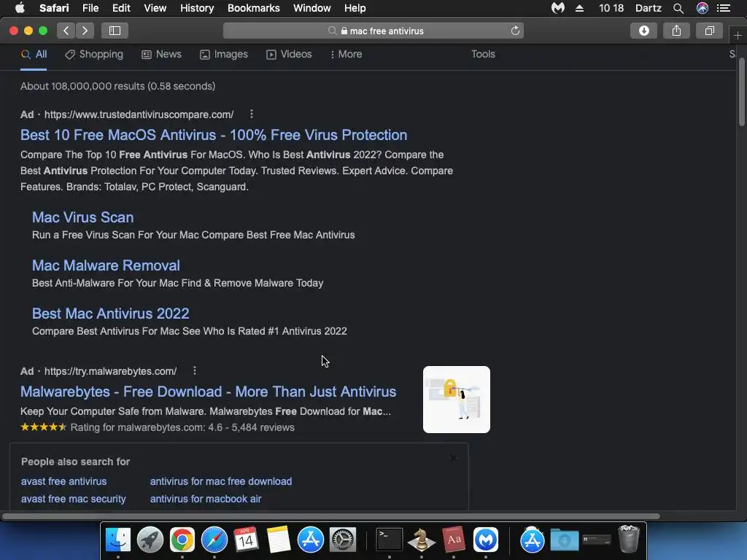Viewport: 747px width, 560px height.
Task: Close the People also search for box
Action: 453,458
